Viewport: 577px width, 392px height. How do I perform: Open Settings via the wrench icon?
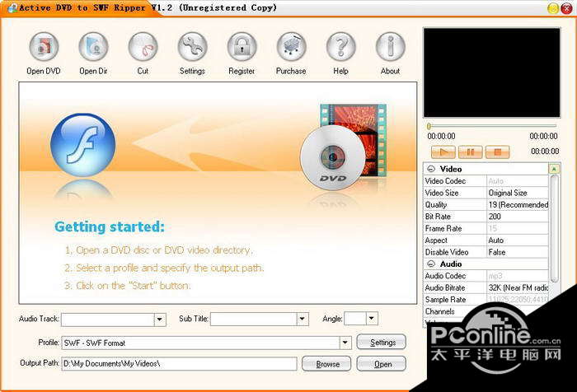[x=192, y=47]
